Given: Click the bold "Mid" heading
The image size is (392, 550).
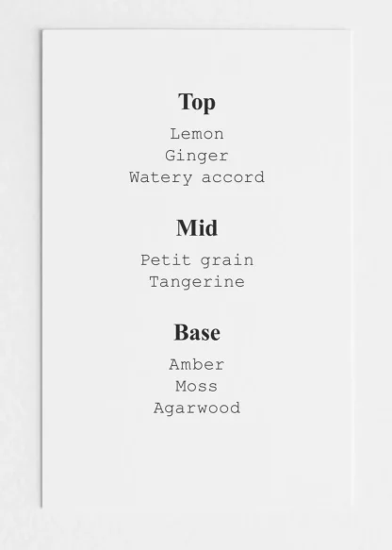Looking at the screenshot, I should click(197, 228).
